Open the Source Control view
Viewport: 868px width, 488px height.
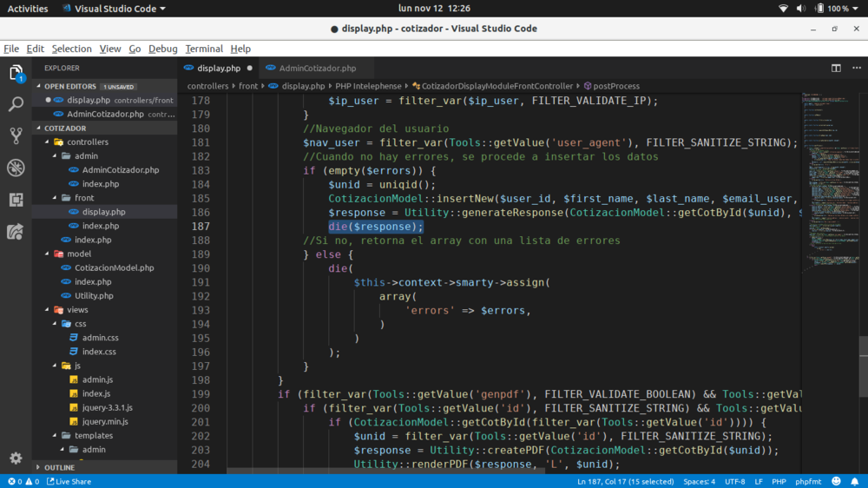[16, 135]
